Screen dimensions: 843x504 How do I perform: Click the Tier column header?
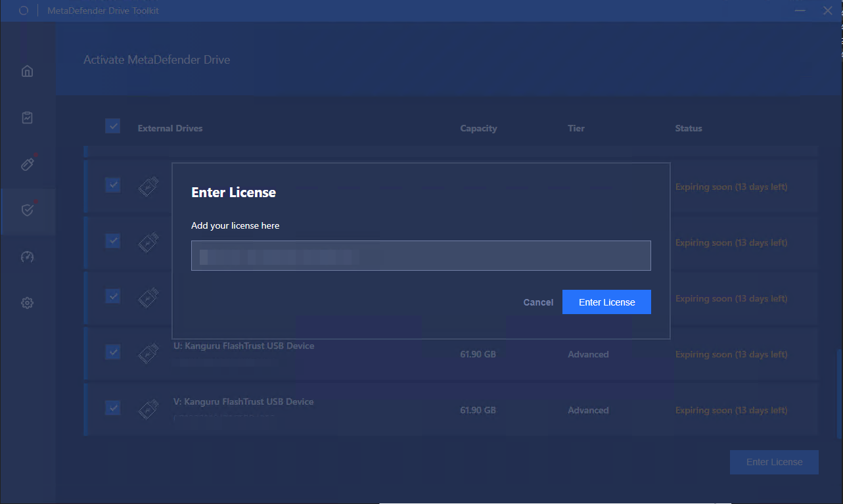click(576, 128)
